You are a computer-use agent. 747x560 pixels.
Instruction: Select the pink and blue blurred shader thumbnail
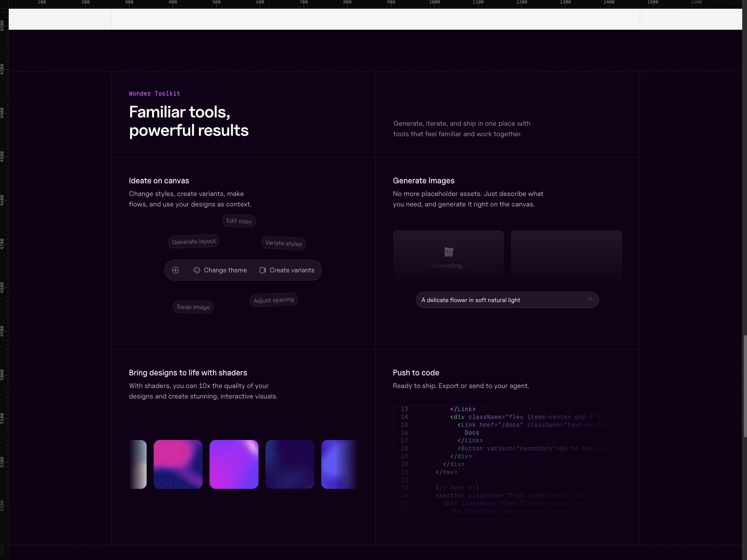click(x=178, y=464)
